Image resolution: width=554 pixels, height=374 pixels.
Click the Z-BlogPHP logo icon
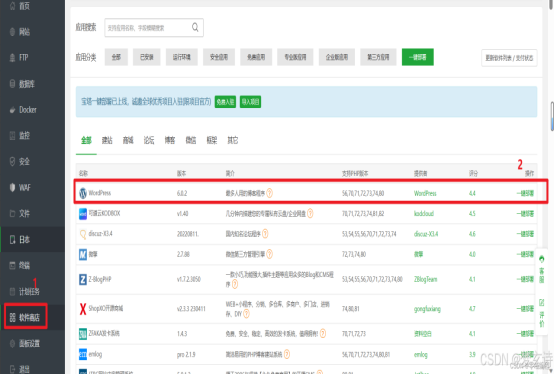(x=83, y=279)
